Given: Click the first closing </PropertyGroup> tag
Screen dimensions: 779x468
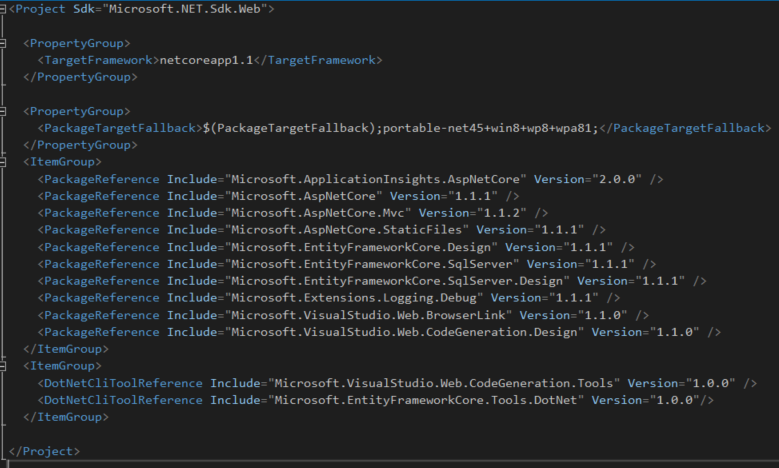Looking at the screenshot, I should [80, 77].
